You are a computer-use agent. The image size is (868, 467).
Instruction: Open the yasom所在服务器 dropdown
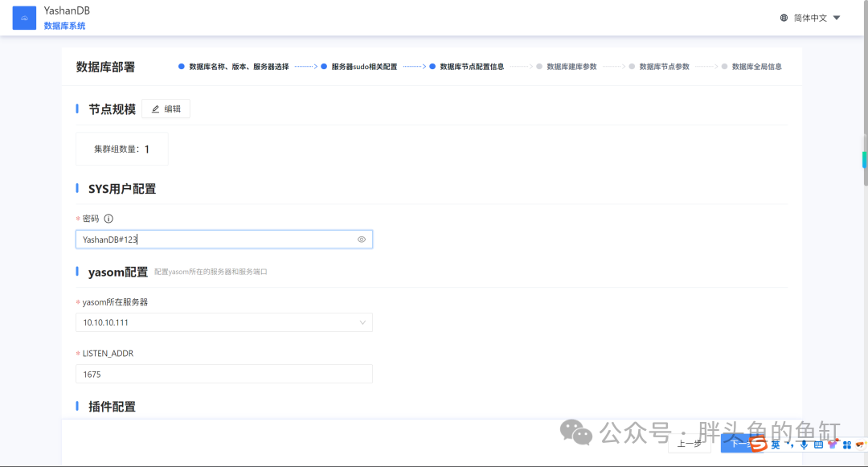click(223, 322)
